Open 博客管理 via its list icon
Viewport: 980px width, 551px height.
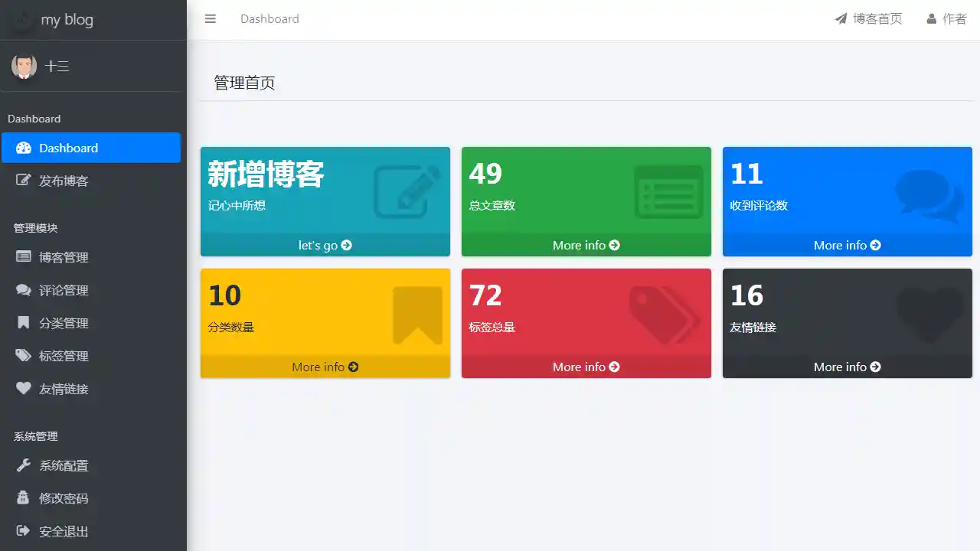coord(23,257)
